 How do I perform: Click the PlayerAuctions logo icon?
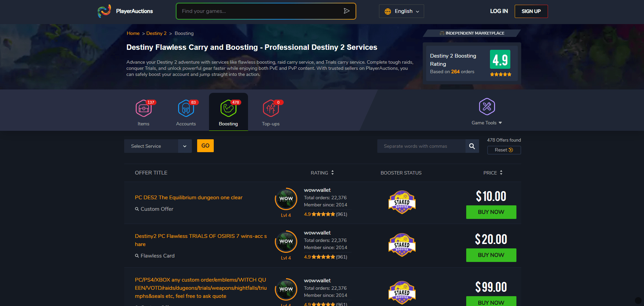104,11
